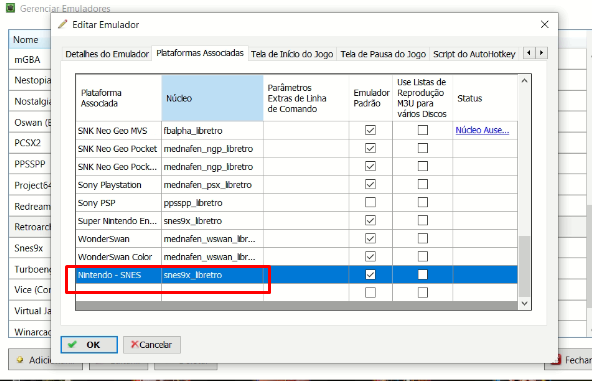Toggle Emulador Padrão for Super Nintendo En... row
The image size is (592, 381).
pos(370,221)
